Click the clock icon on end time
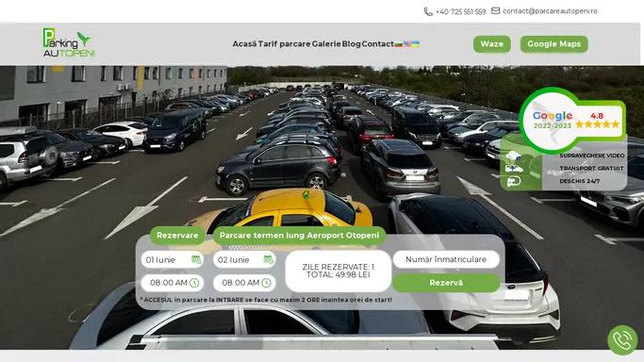644x362 pixels. click(x=266, y=283)
